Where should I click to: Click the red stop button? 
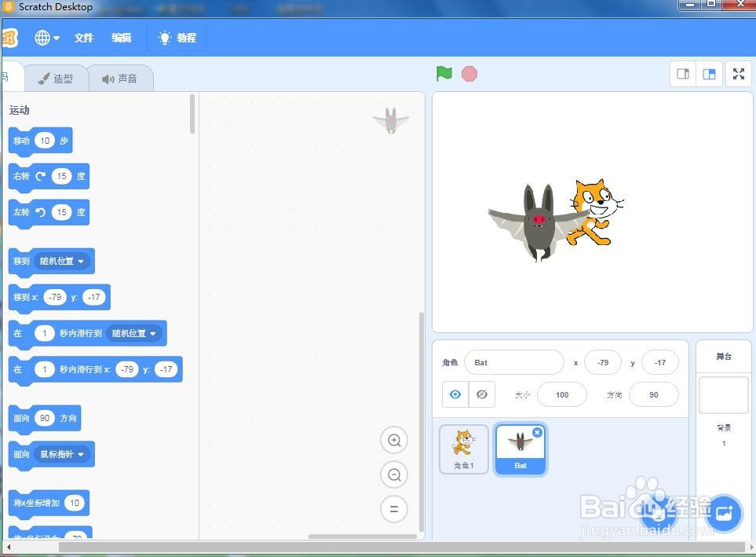pos(469,74)
